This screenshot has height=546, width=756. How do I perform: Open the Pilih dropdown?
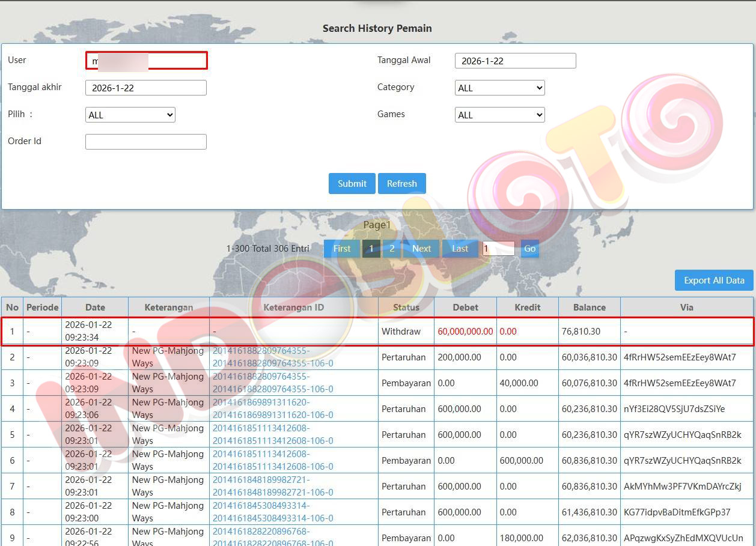click(x=130, y=115)
